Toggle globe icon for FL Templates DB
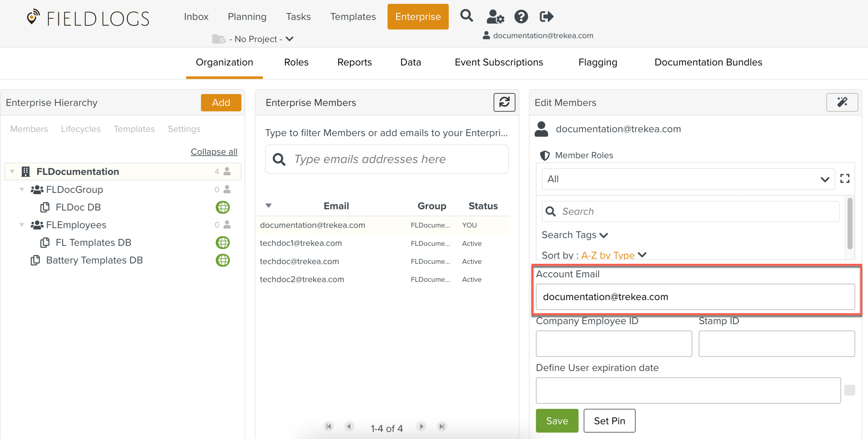This screenshot has width=868, height=439. tap(223, 243)
